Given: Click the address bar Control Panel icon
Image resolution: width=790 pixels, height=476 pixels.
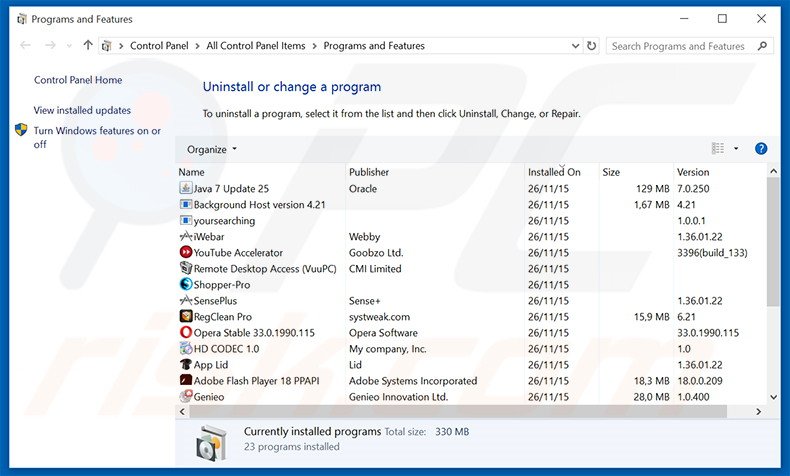Looking at the screenshot, I should point(106,46).
